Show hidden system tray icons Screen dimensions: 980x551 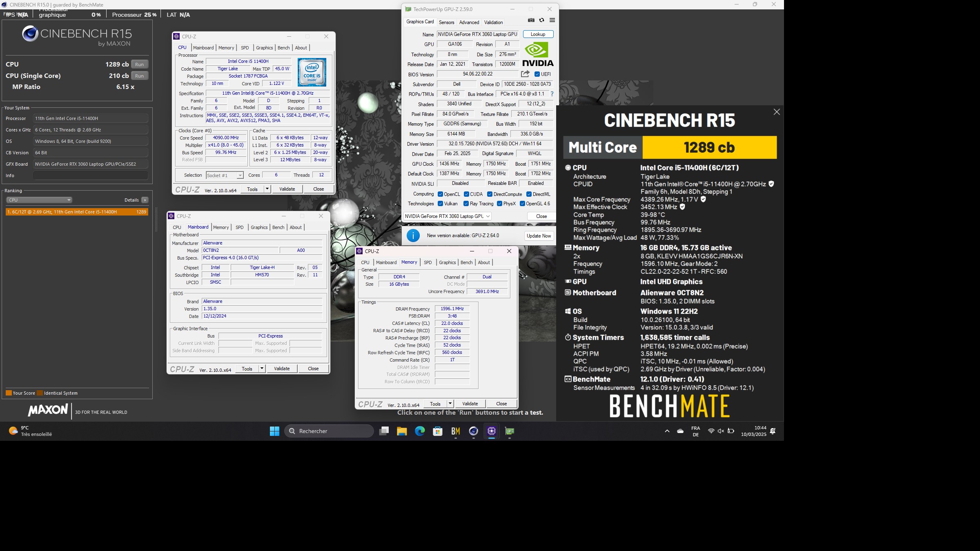[667, 431]
